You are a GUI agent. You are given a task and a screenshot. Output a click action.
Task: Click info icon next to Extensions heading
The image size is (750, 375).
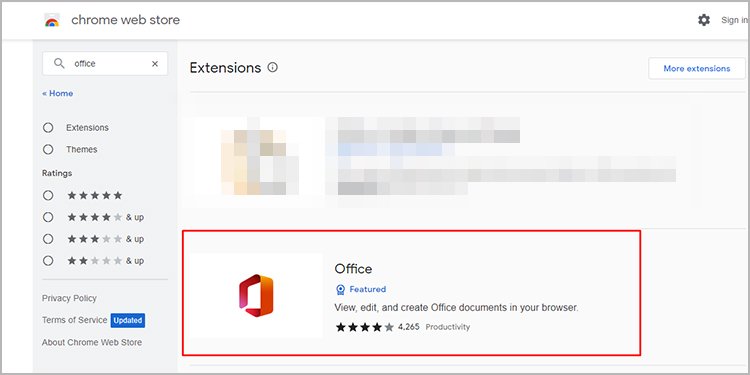pyautogui.click(x=273, y=67)
